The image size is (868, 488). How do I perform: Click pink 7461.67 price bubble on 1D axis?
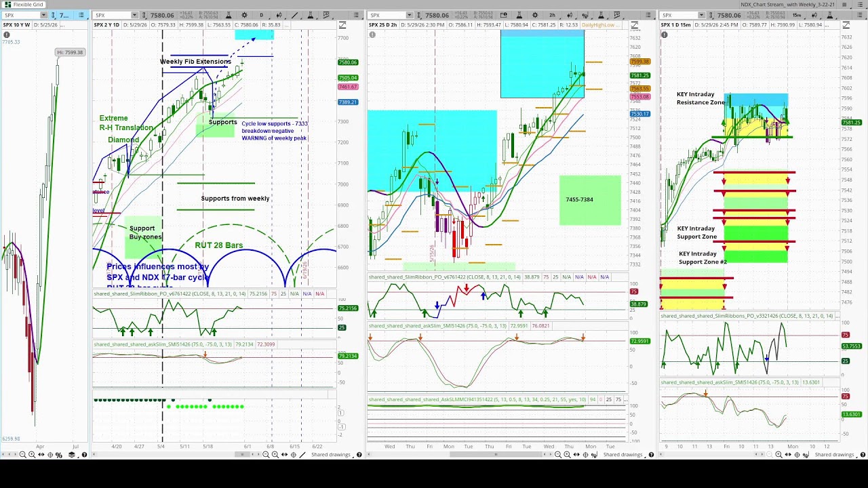click(x=348, y=87)
